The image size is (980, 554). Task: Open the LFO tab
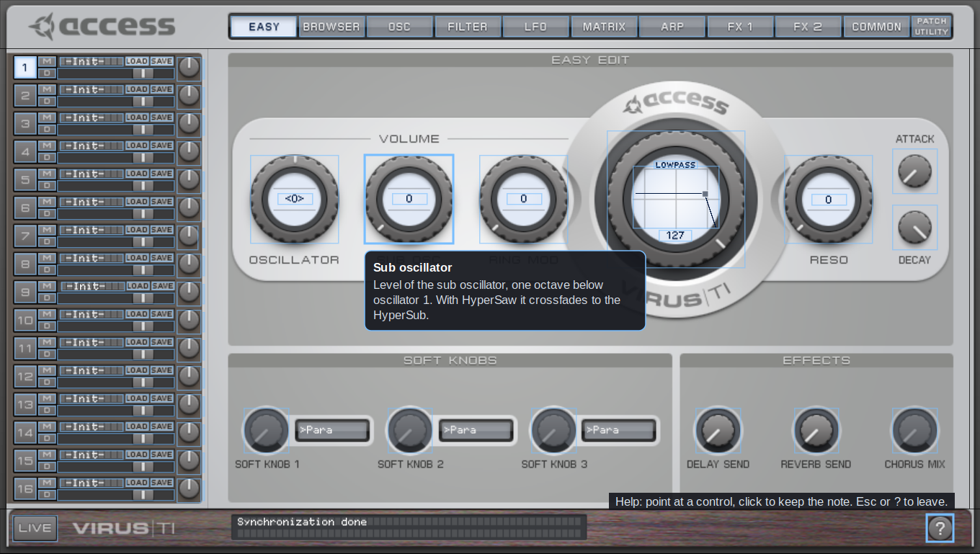(x=535, y=27)
